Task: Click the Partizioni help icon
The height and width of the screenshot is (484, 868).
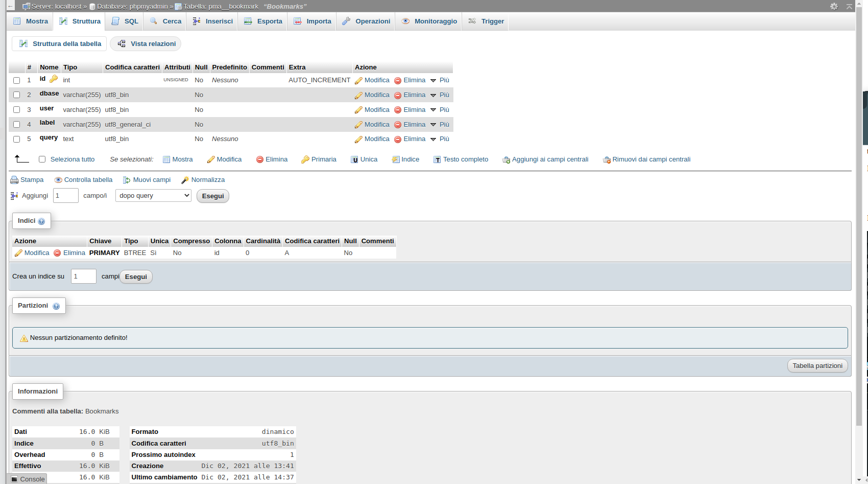Action: tap(56, 306)
